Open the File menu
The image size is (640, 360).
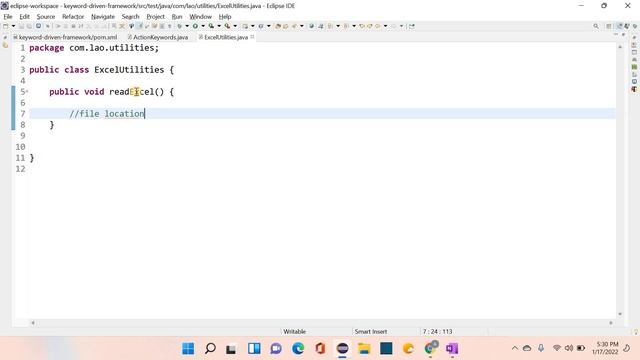8,17
